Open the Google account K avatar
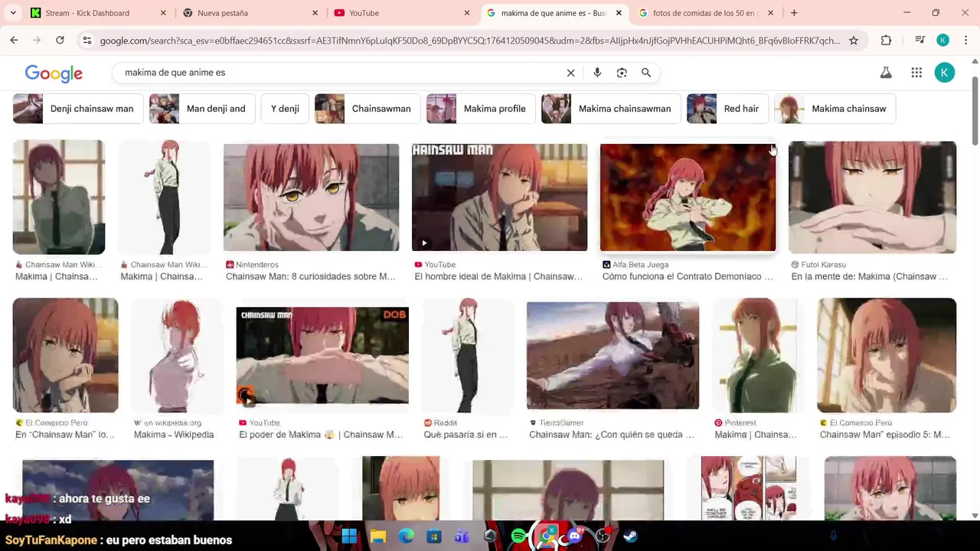Image resolution: width=980 pixels, height=551 pixels. (x=945, y=73)
